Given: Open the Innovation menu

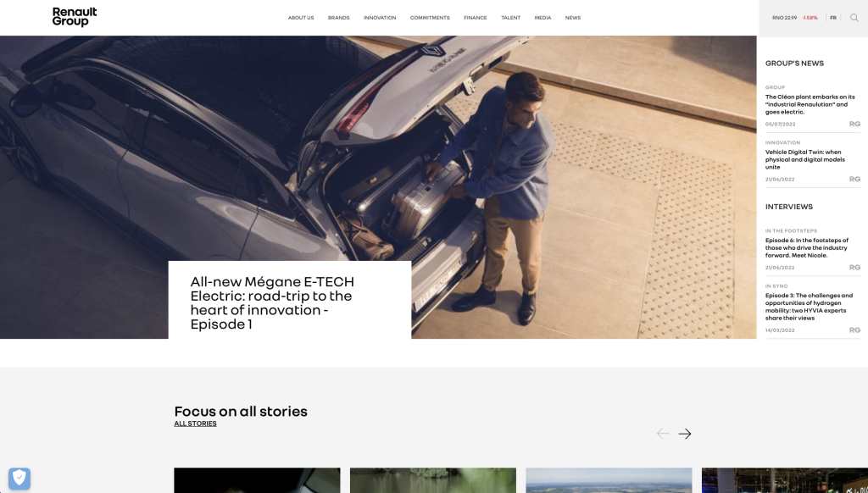Looking at the screenshot, I should click(380, 18).
